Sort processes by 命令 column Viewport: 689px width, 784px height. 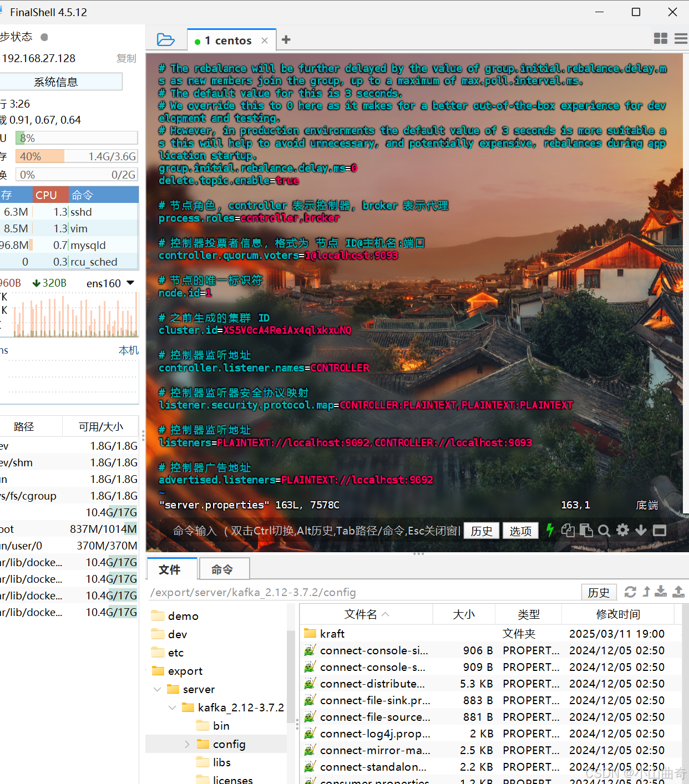coord(104,195)
